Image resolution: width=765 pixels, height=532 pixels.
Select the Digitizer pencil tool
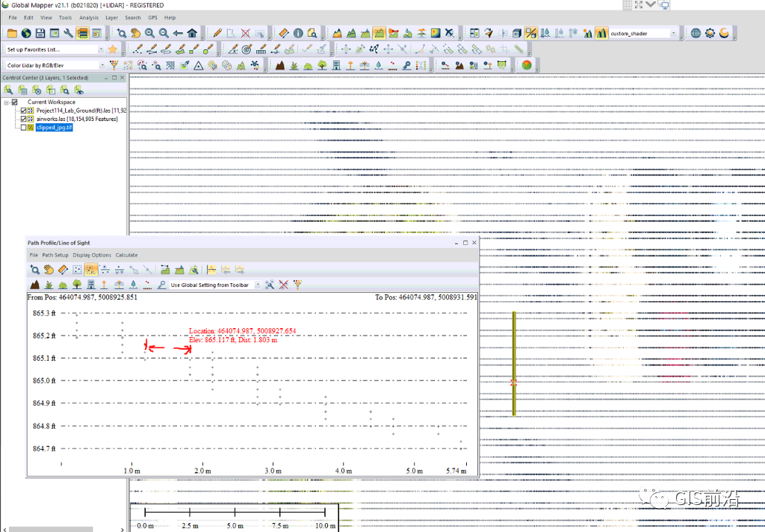(217, 33)
